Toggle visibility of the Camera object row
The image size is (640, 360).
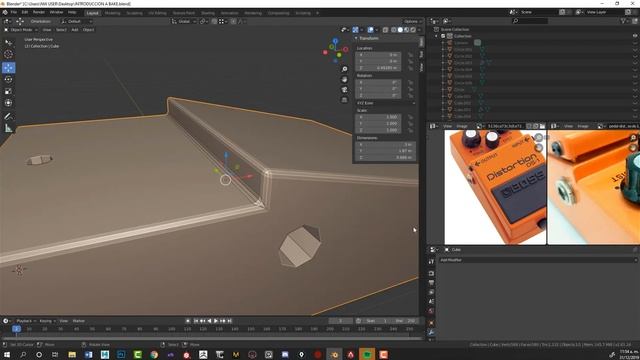[x=635, y=42]
